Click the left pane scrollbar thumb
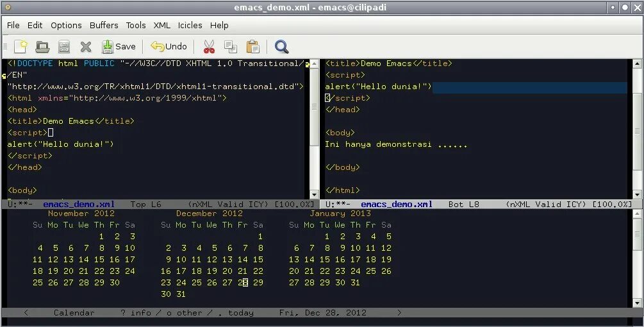Screen dimensions: 644x327 tap(314, 107)
